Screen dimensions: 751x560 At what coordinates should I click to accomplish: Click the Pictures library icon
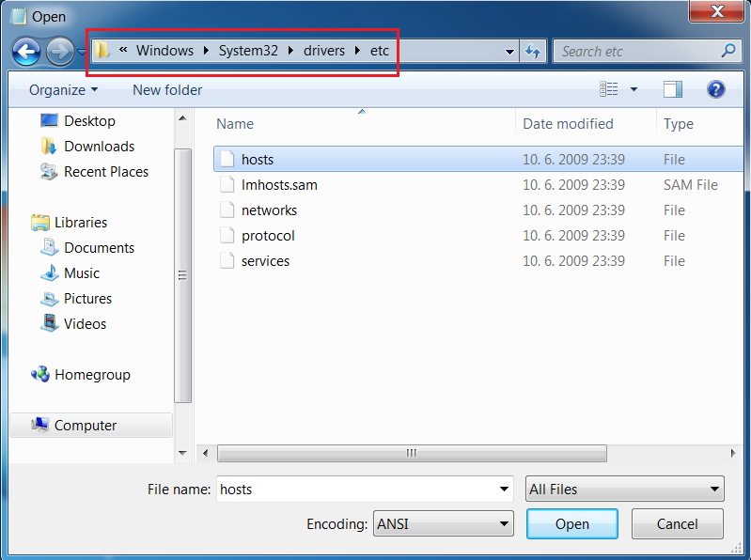click(x=49, y=298)
